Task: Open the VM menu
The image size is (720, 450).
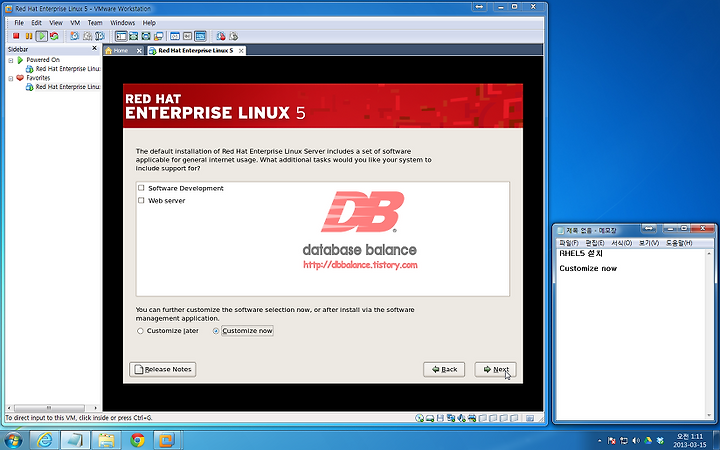Action: 75,22
